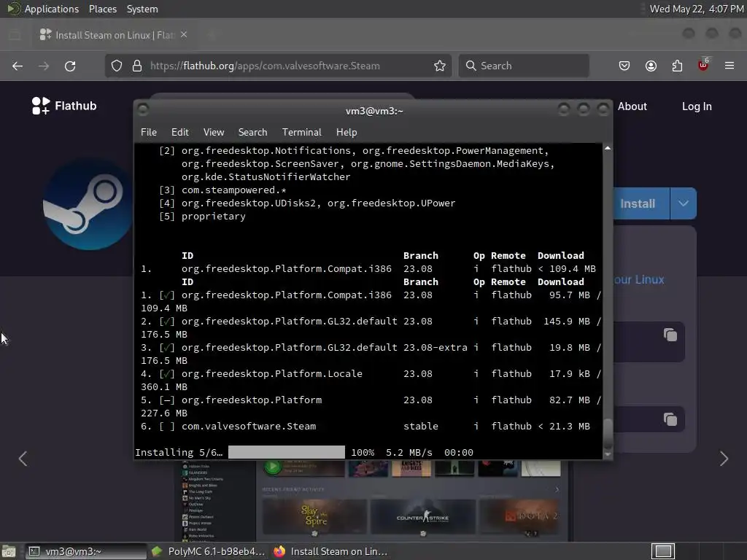Show the previous screenshot with left arrow
Image resolution: width=747 pixels, height=560 pixels.
23,459
